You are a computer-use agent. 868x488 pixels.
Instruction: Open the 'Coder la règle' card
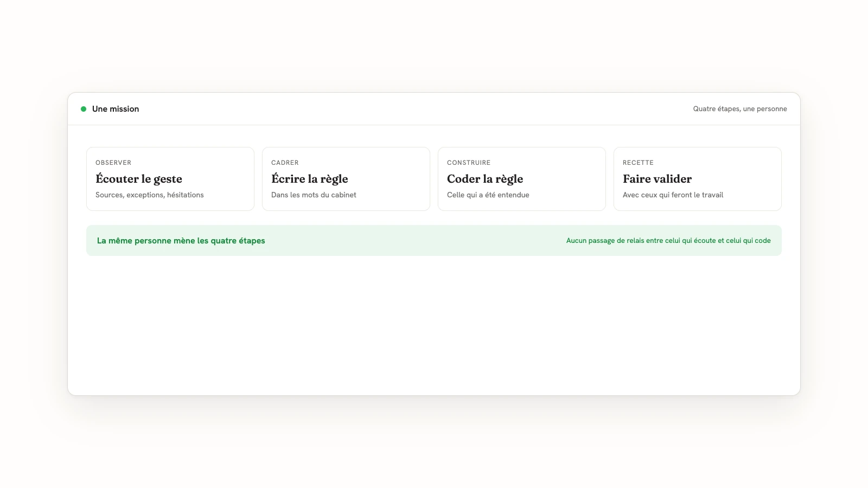click(522, 179)
